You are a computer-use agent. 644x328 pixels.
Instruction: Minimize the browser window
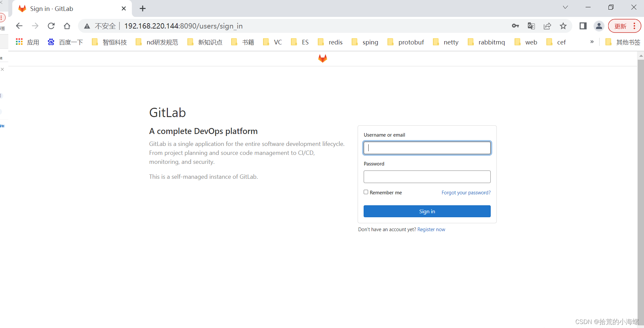pyautogui.click(x=588, y=7)
